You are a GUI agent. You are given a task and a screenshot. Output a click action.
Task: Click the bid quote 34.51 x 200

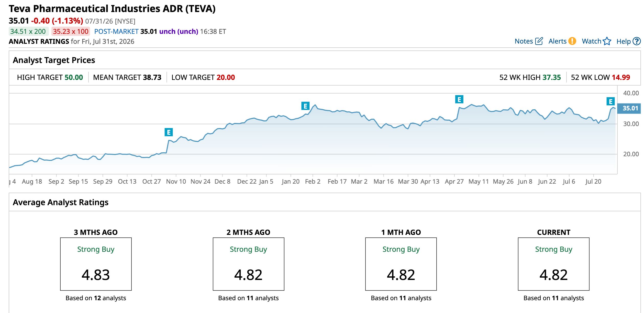point(28,32)
